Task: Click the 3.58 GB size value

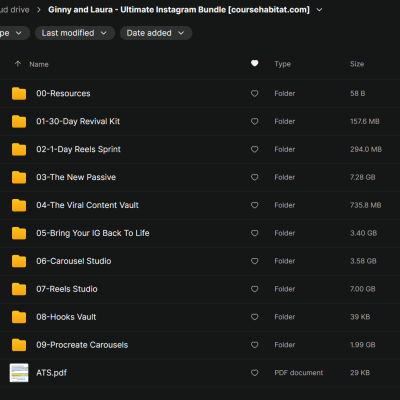Action: click(x=363, y=261)
